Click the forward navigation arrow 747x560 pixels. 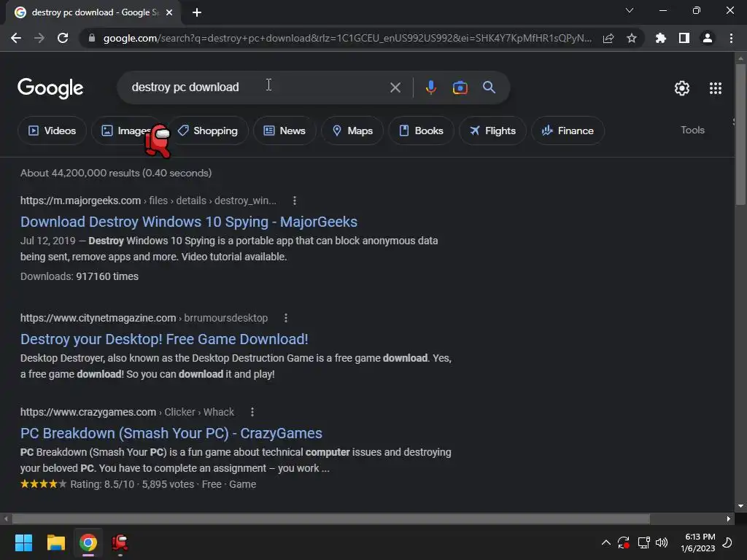(x=39, y=38)
